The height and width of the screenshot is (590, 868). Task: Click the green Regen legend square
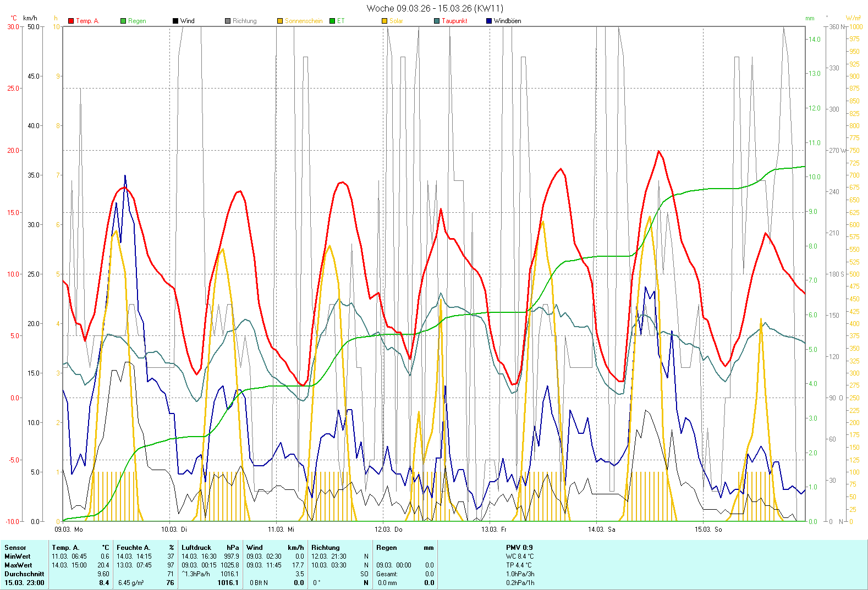pos(123,21)
